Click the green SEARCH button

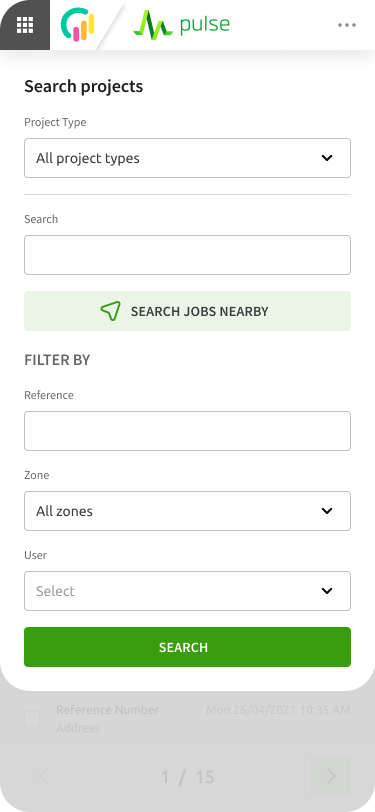(188, 647)
